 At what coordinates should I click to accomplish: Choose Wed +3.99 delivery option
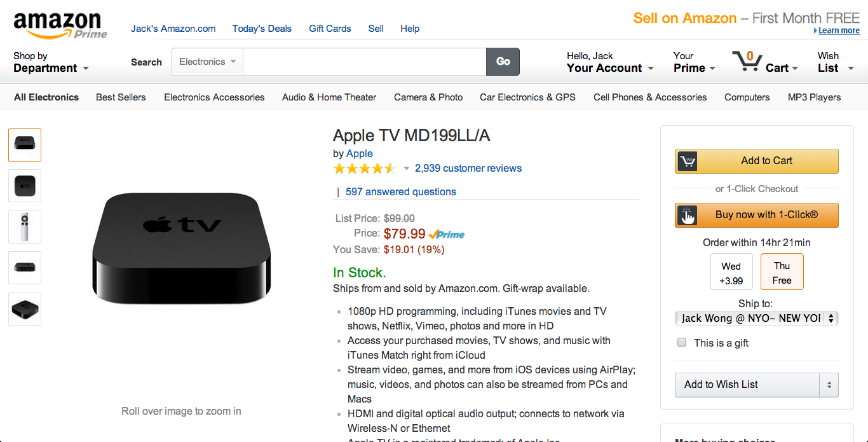coord(731,272)
